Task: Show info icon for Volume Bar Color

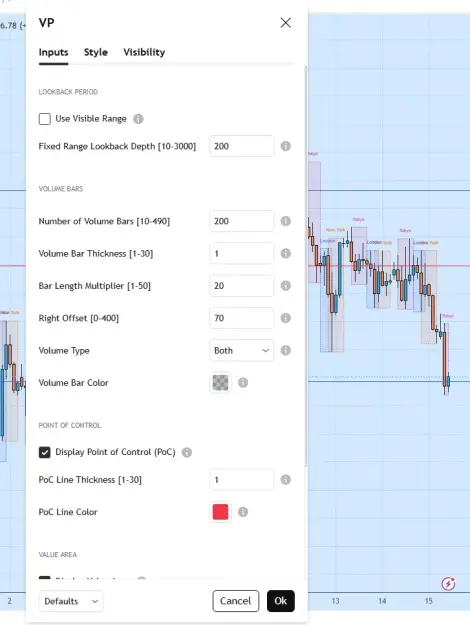Action: 243,383
